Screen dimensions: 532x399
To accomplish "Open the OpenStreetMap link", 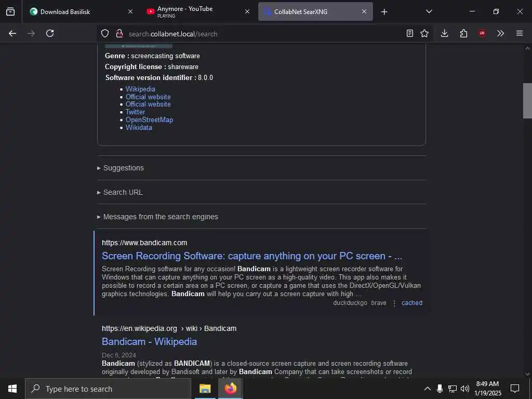I will [149, 120].
